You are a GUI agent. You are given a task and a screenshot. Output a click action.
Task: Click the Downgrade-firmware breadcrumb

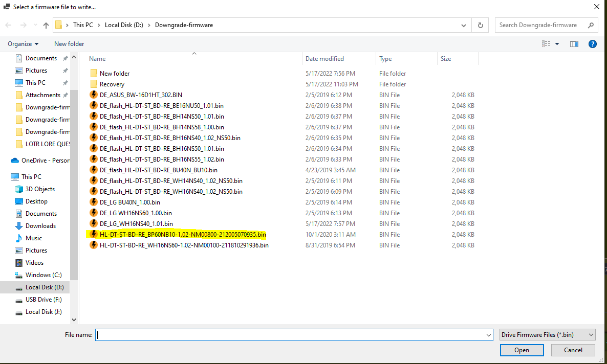tap(184, 25)
